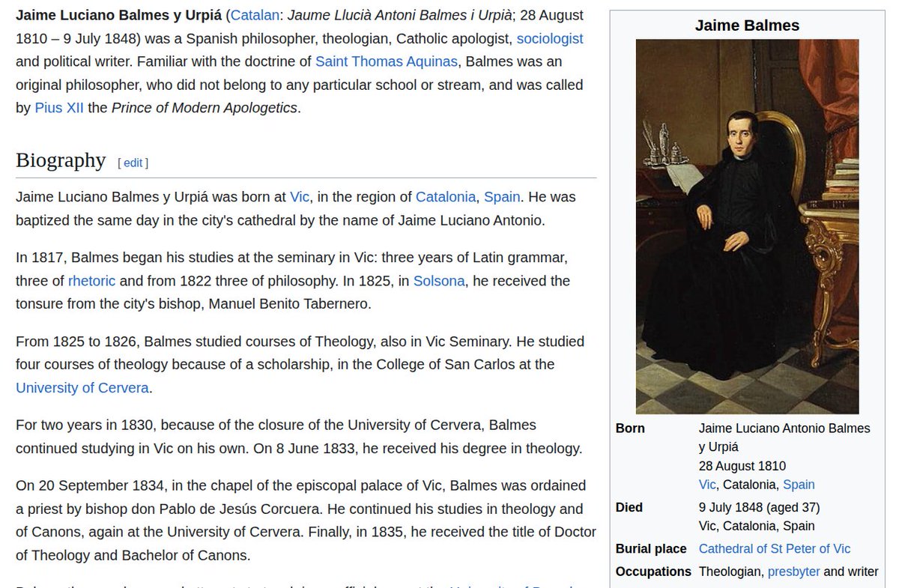Select the Jaime Balmes infobox title
Screen dimensions: 899x588
tap(747, 25)
